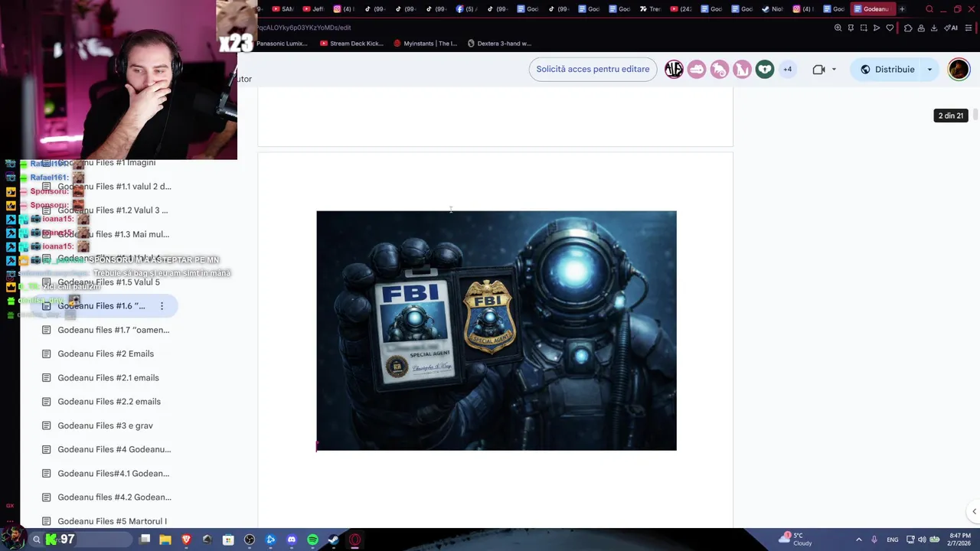
Task: Switch to the Facebook (5) browser tab
Action: click(x=466, y=9)
